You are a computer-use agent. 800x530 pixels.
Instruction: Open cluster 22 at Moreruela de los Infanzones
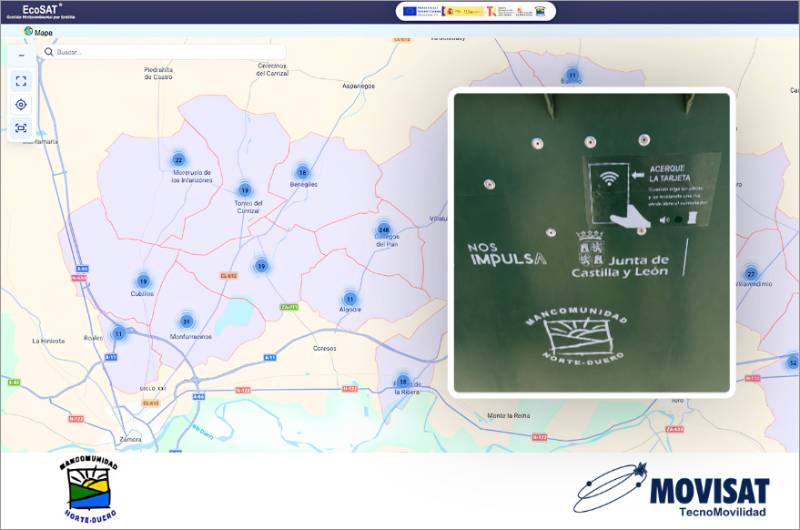[x=179, y=160]
